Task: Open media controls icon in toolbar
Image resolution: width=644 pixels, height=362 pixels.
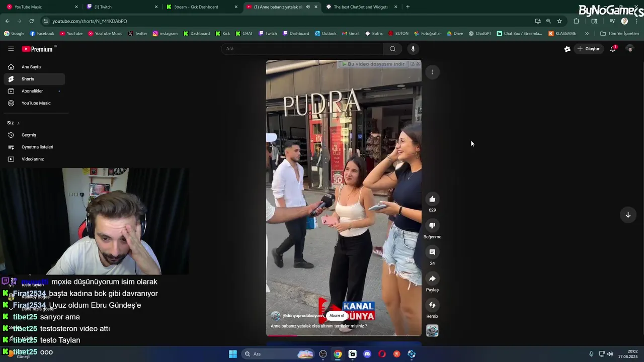Action: click(x=612, y=21)
